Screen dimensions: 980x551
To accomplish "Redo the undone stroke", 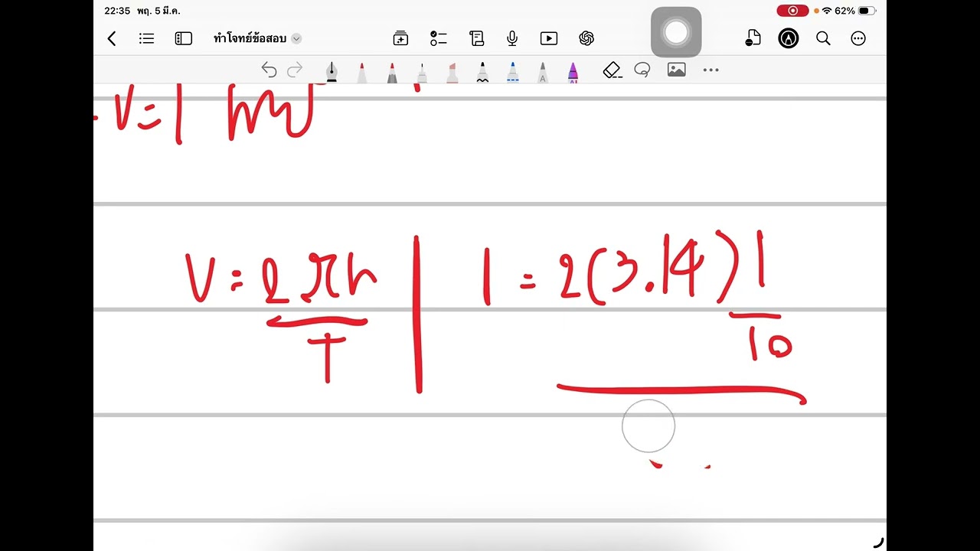I will (x=295, y=70).
